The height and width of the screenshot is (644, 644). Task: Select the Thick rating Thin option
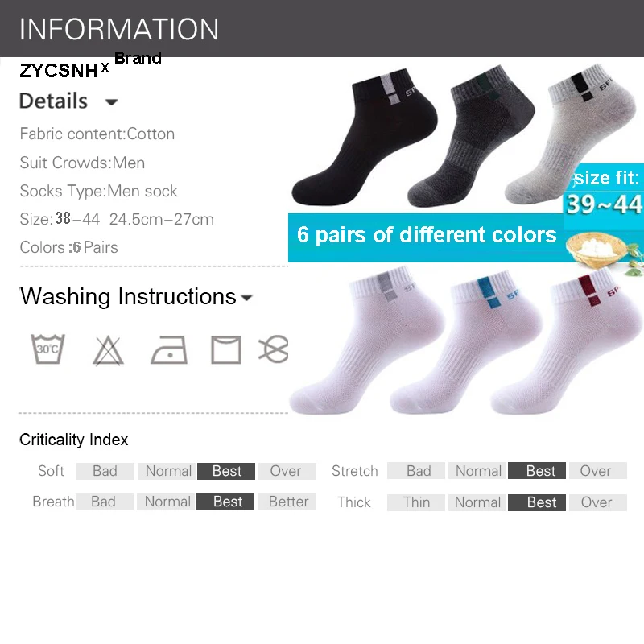[x=416, y=502]
